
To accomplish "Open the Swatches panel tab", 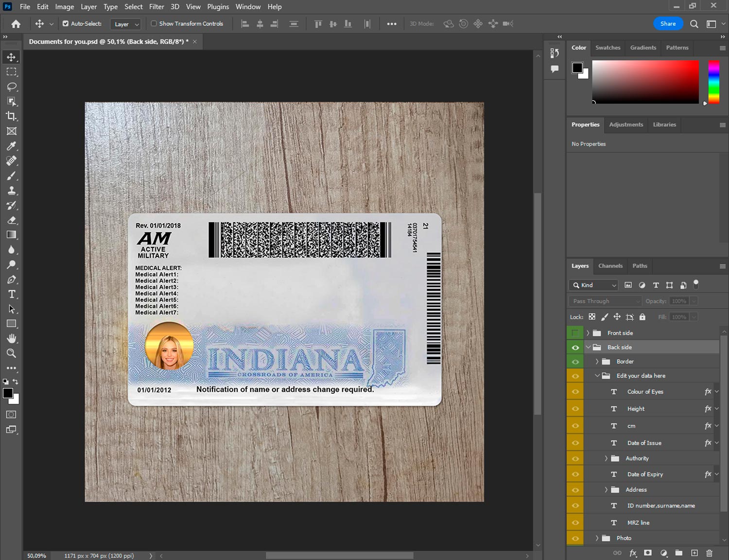I will coord(607,48).
